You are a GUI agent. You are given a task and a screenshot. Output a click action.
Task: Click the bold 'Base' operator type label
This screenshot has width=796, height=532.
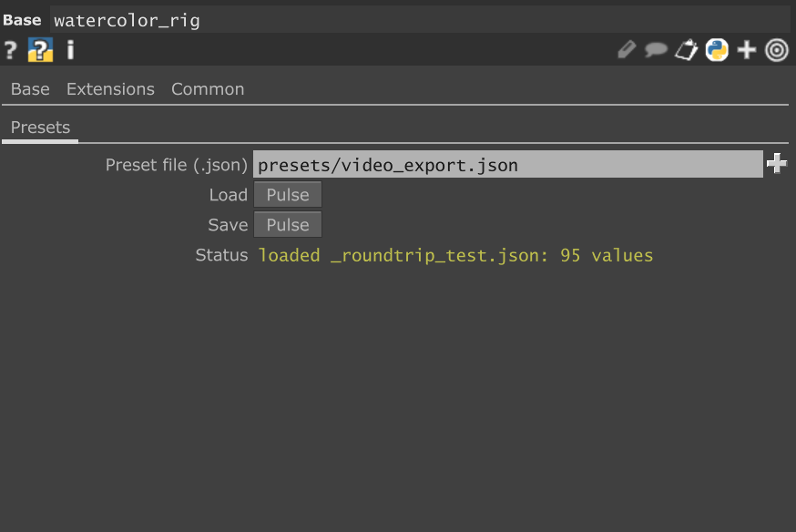point(22,20)
